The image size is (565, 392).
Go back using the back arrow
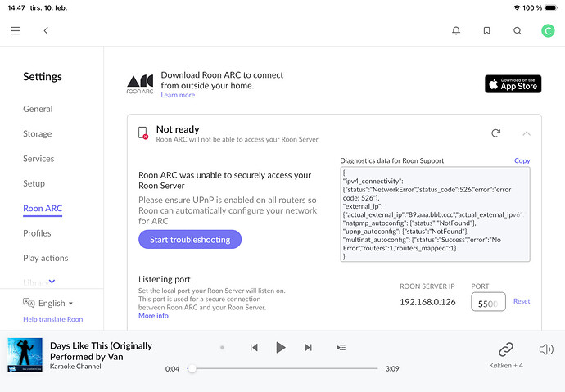click(46, 30)
